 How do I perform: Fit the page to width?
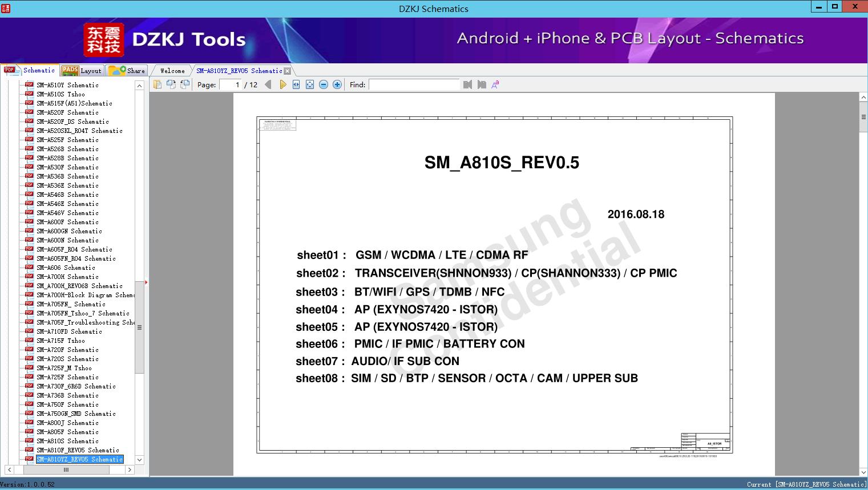point(296,84)
